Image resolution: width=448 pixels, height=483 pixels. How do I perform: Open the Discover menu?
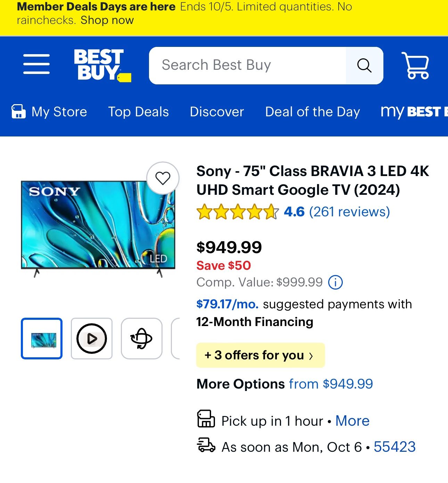(x=217, y=112)
